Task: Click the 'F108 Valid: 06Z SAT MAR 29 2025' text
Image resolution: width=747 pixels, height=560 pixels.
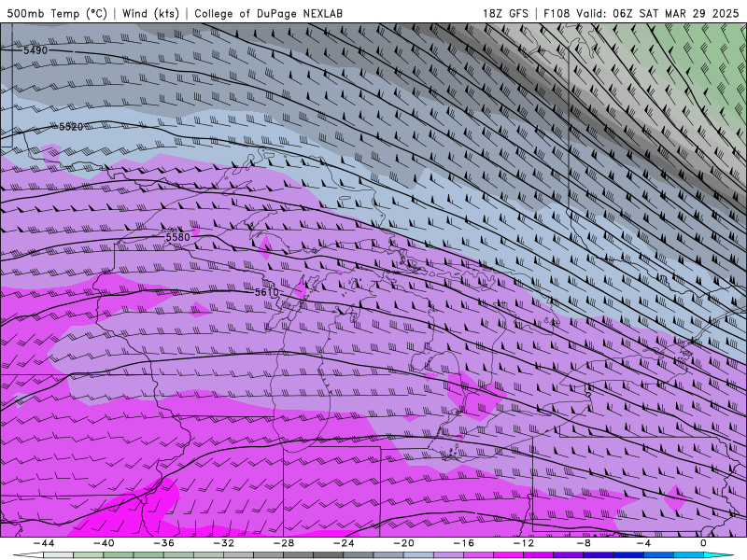Action: [x=641, y=13]
